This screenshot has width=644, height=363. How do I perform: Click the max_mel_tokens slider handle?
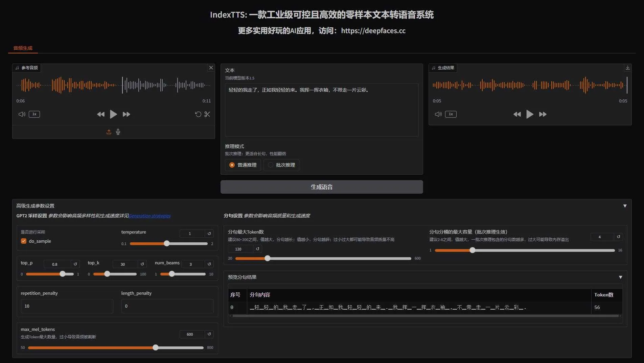point(156,347)
